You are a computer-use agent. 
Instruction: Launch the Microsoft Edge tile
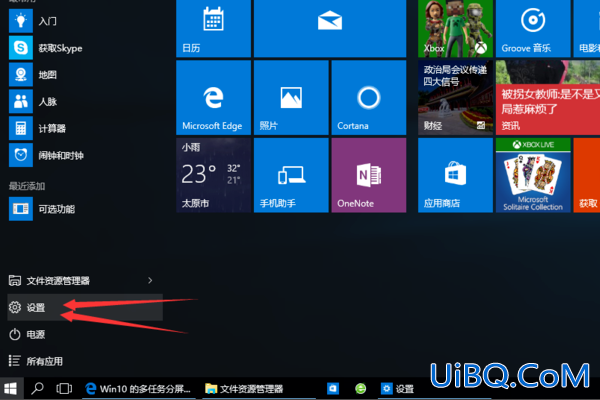pyautogui.click(x=213, y=98)
